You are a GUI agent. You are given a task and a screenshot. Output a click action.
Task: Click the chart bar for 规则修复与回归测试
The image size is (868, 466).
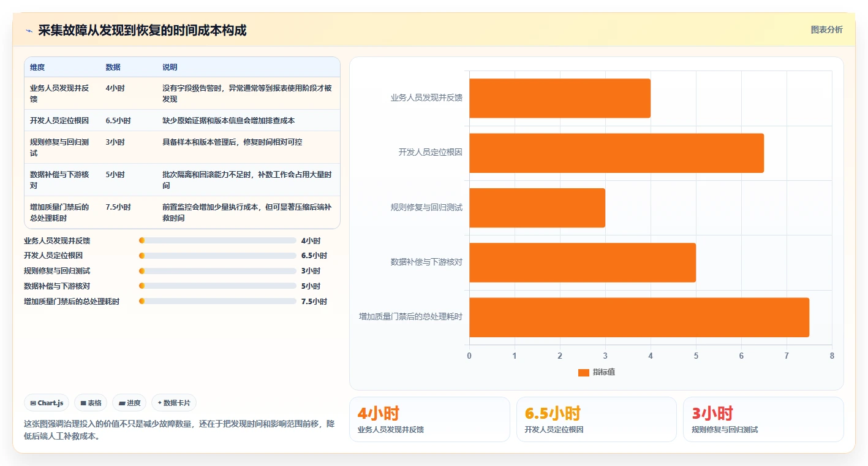pos(537,208)
